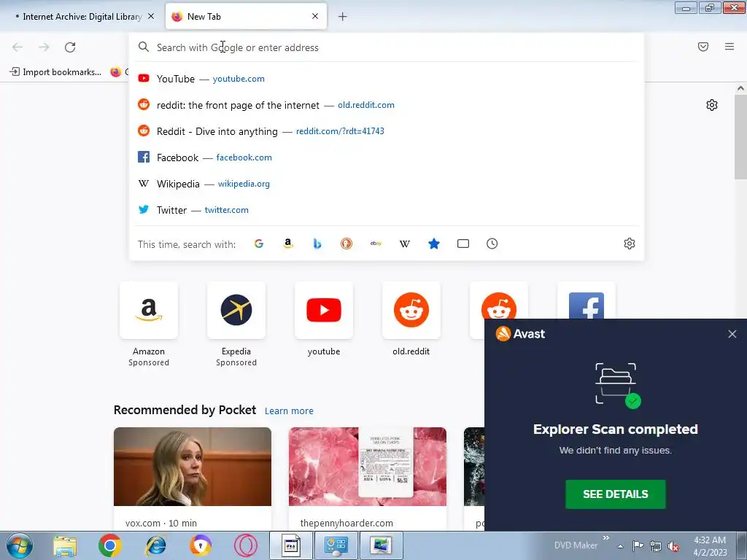Open thepennyhoarder.com Pocket story thumbnail

coord(368,467)
